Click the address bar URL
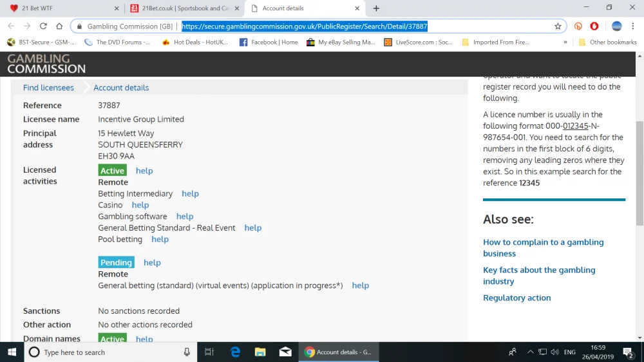 click(305, 26)
